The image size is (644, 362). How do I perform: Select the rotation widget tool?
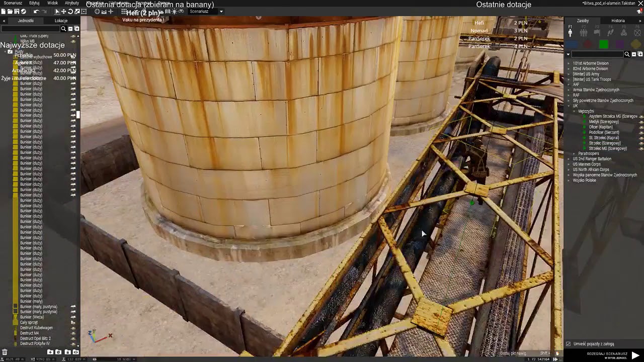click(70, 11)
